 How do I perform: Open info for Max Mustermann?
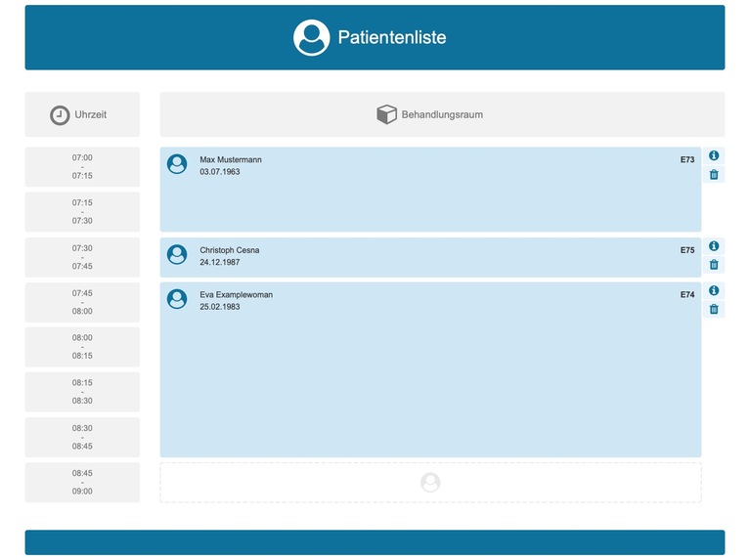click(714, 155)
